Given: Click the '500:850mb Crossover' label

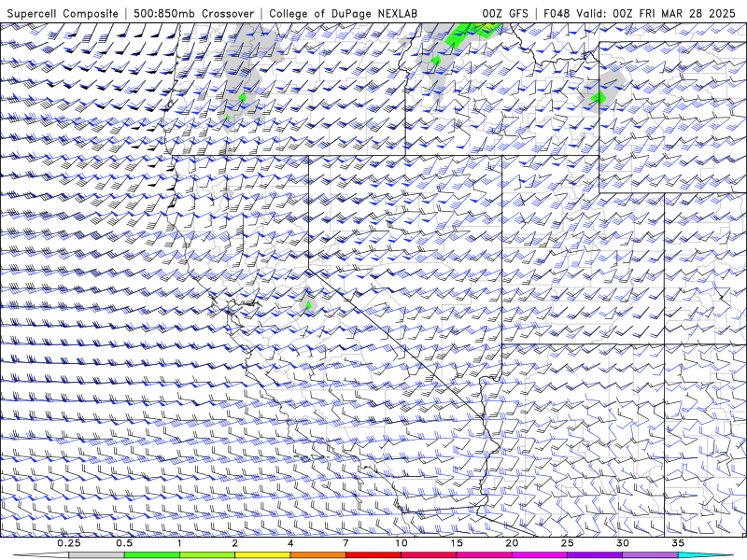Looking at the screenshot, I should (193, 13).
